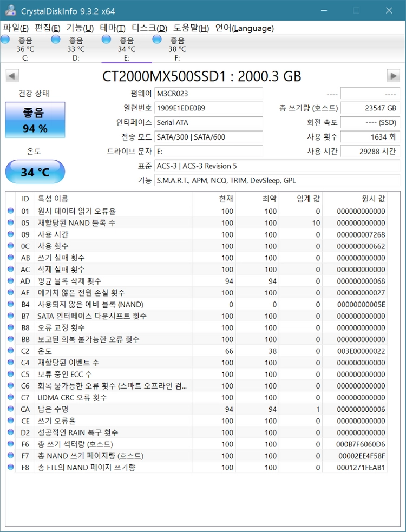Click the serial number field 1909E1EDE0B9

208,108
